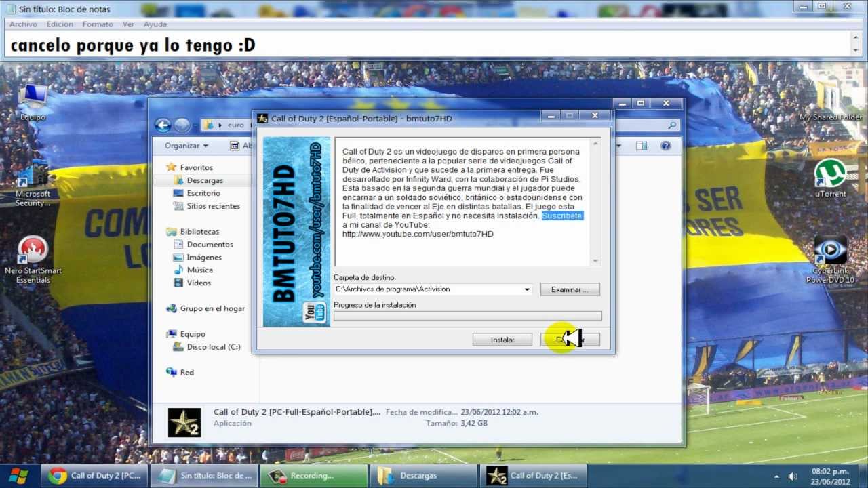868x488 pixels.
Task: Click the Instalar button
Action: click(502, 340)
